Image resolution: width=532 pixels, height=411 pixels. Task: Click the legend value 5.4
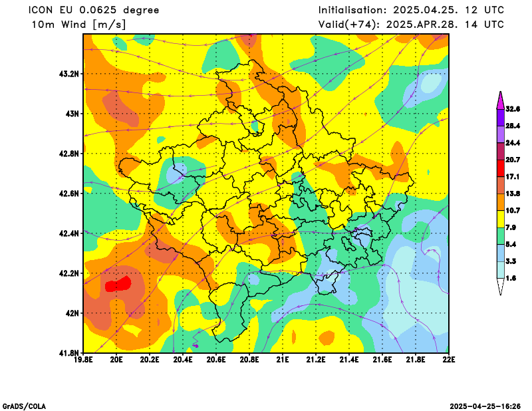(x=511, y=244)
